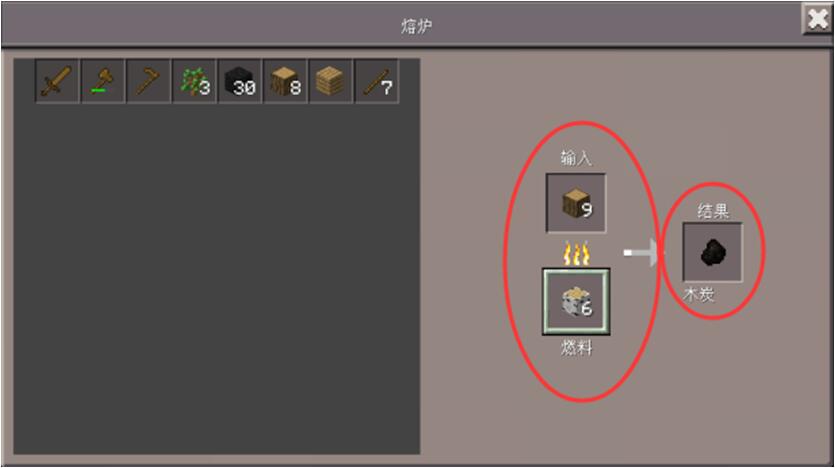Click the 输入 label above the input slot
835x468 pixels.
(576, 158)
